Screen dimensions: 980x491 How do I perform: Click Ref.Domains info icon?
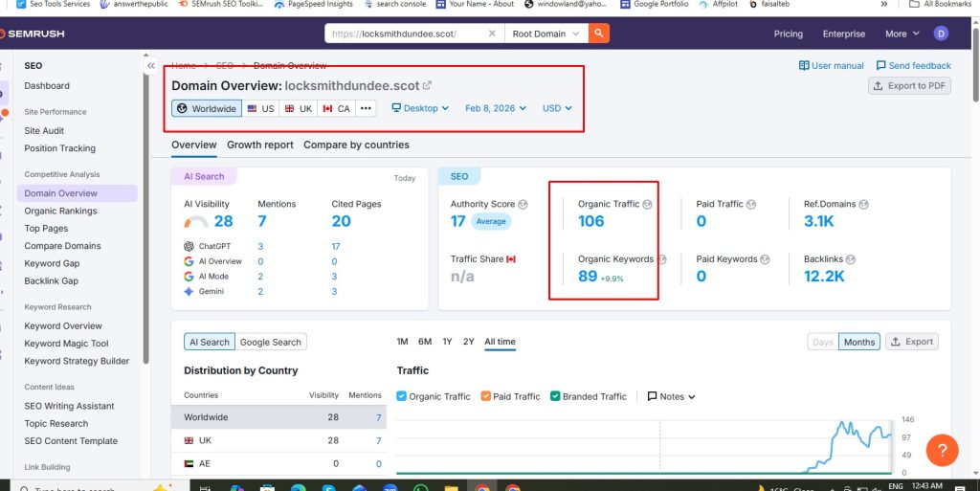coord(864,204)
